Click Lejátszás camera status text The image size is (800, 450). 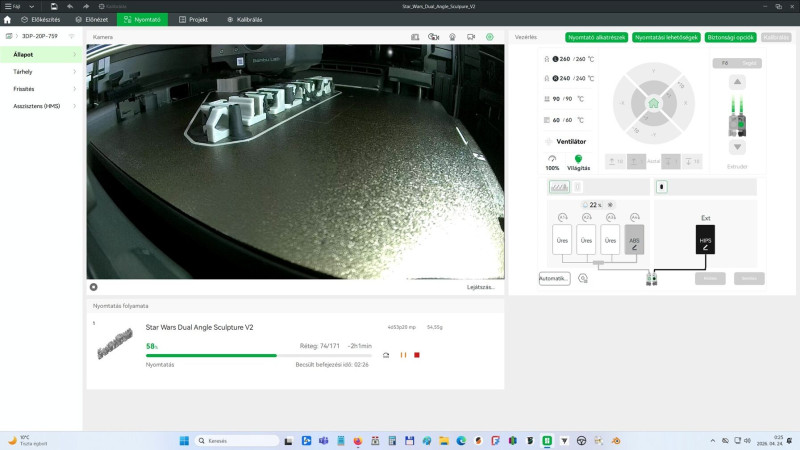[x=480, y=287]
